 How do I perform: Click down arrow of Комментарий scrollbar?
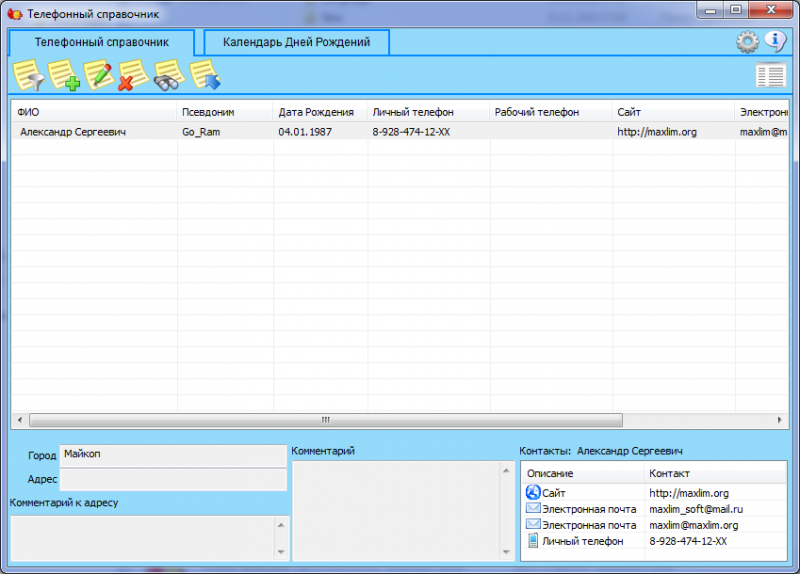[x=506, y=552]
